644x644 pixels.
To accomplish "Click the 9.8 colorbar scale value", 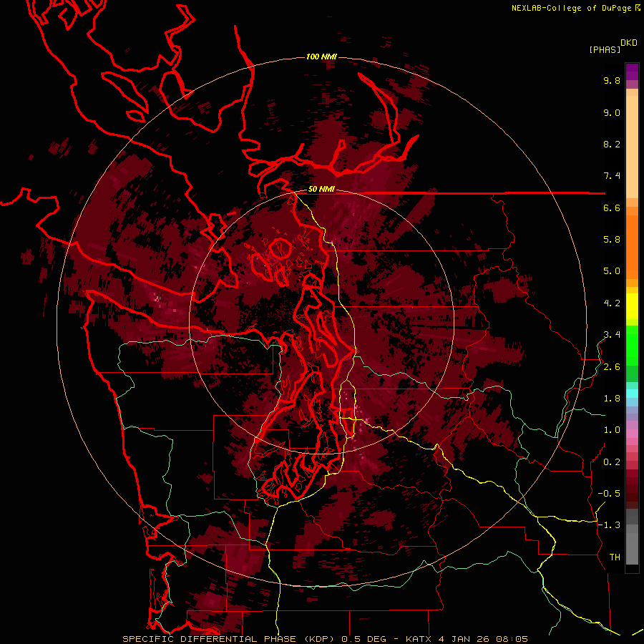I will (612, 80).
